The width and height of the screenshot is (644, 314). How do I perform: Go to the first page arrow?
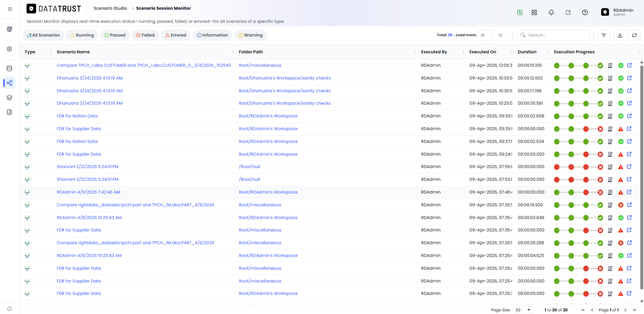click(x=583, y=310)
